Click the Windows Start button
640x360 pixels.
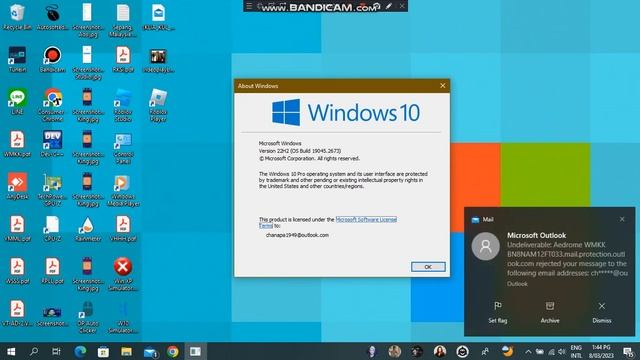[11, 351]
